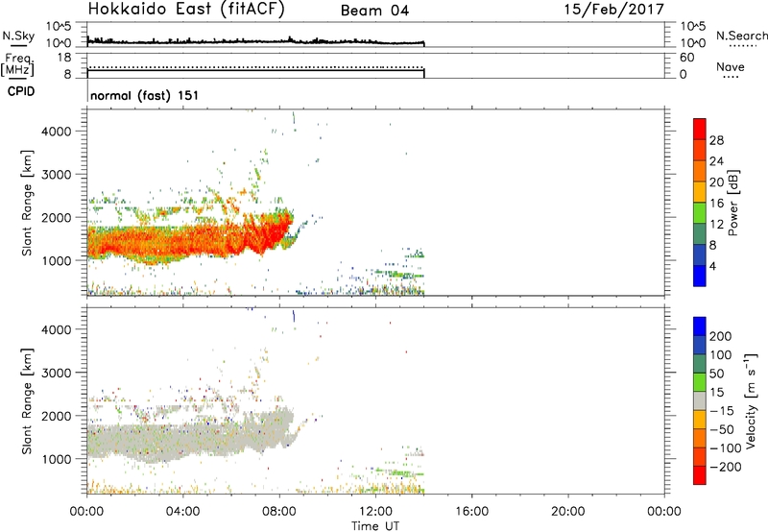The height and width of the screenshot is (532, 768).
Task: Select the "-15" value on velocity colorbar
Action: click(721, 411)
